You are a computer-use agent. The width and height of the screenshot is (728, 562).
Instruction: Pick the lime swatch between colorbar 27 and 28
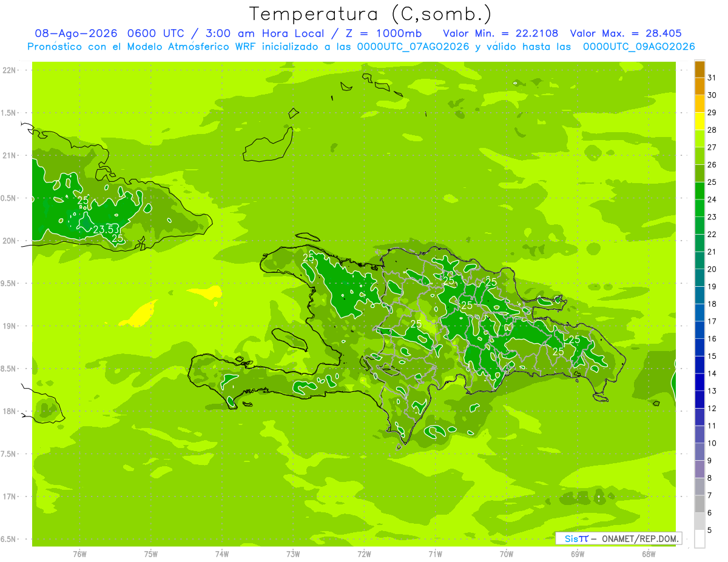699,139
